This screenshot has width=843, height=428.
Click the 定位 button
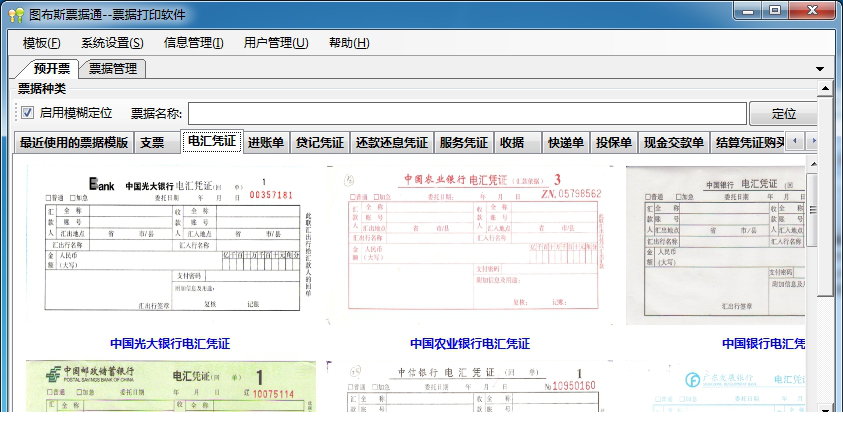783,113
